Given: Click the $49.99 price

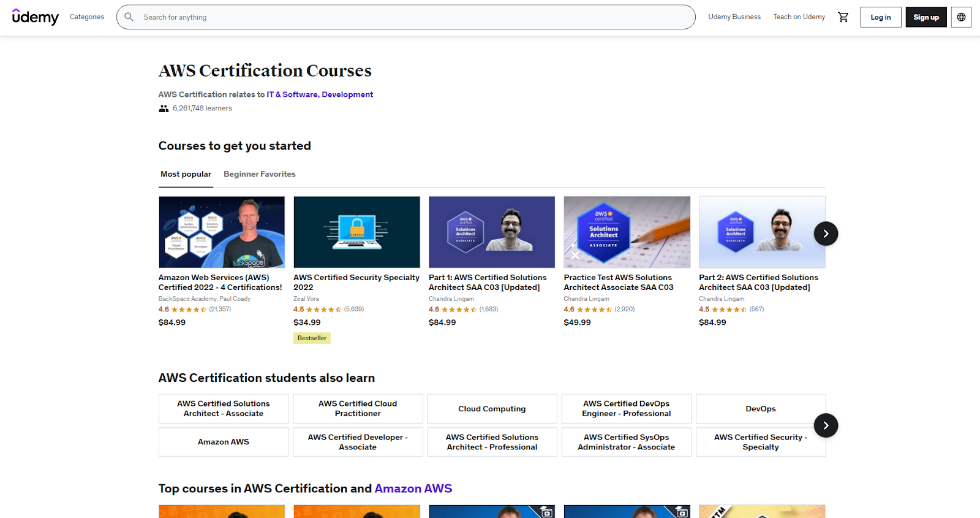Looking at the screenshot, I should tap(578, 322).
